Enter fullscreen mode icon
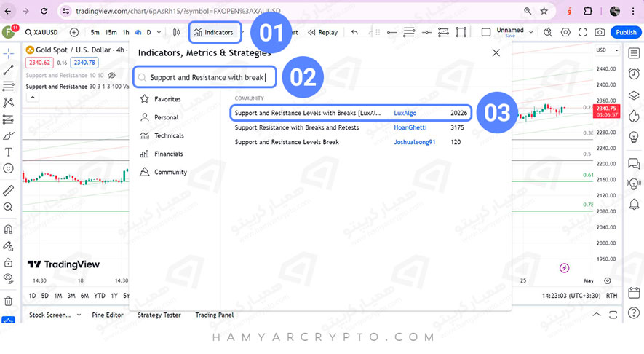644x354 pixels. pos(583,32)
